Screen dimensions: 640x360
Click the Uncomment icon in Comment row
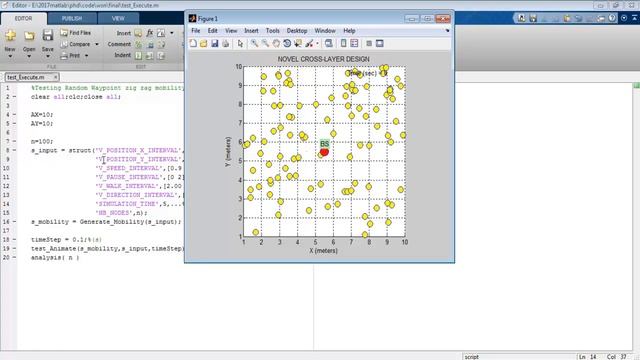point(150,44)
